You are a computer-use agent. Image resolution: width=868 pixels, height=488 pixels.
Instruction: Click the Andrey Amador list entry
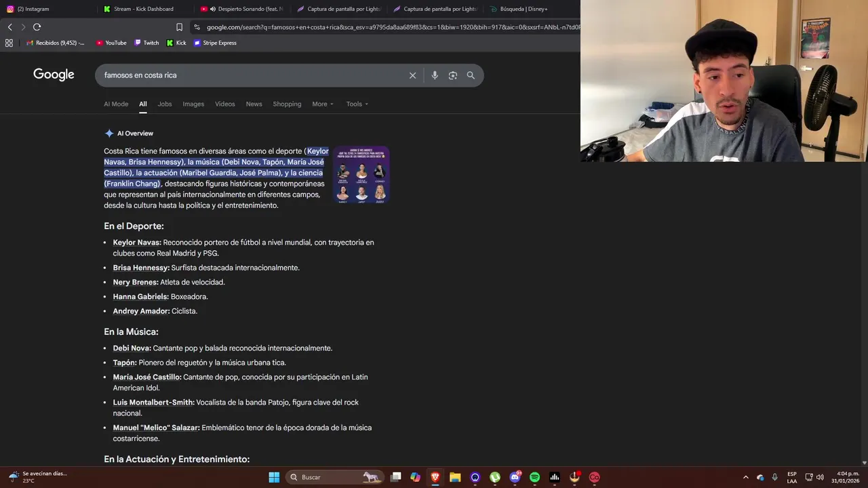141,311
